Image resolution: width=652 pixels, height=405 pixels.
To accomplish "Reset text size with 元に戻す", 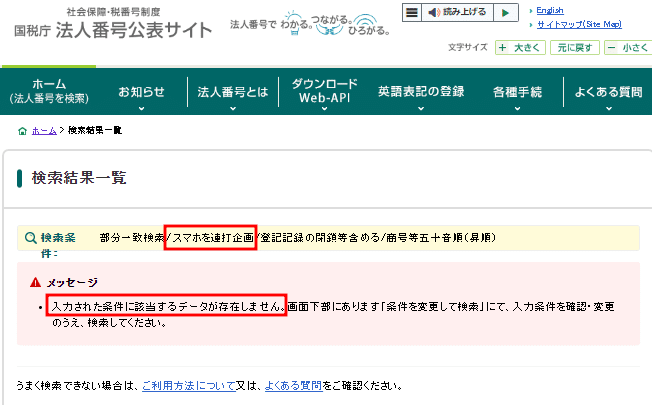I will click(x=577, y=47).
